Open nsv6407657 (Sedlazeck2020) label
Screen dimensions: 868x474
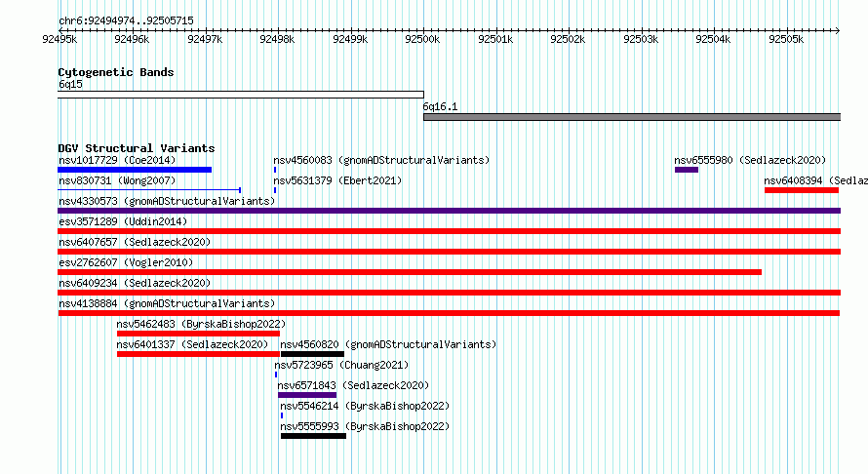[135, 242]
